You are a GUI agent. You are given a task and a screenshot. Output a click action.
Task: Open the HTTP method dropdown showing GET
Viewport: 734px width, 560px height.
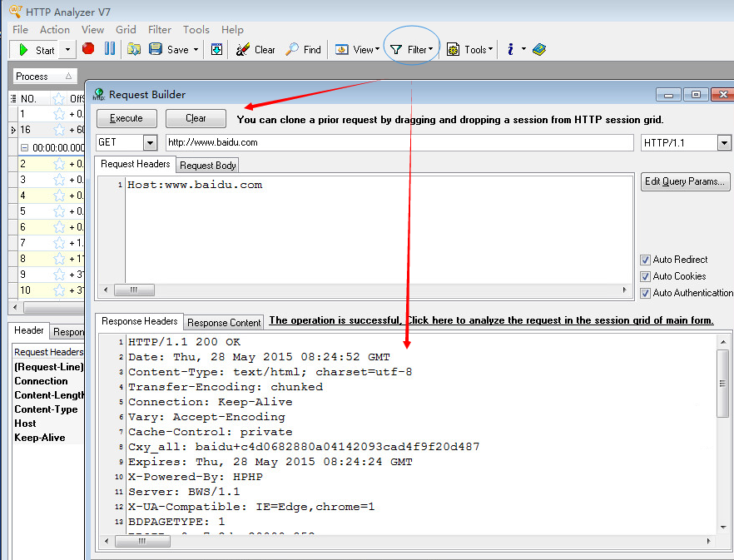[x=150, y=142]
